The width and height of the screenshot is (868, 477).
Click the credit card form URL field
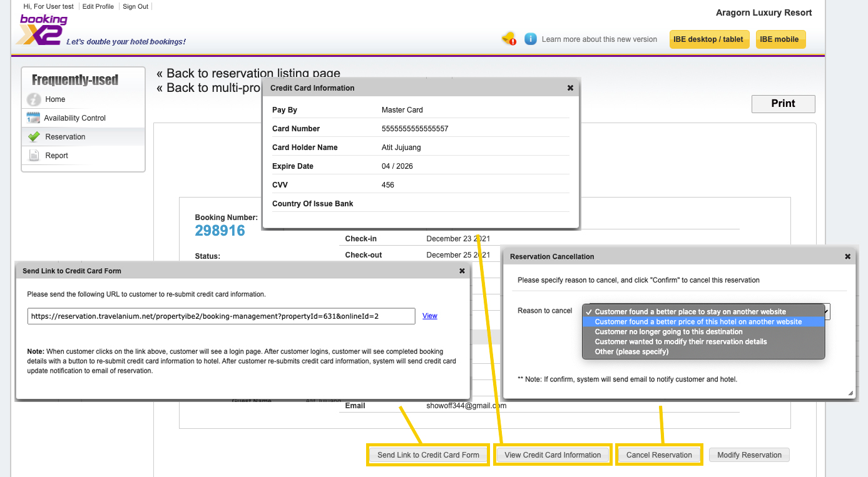[221, 316]
